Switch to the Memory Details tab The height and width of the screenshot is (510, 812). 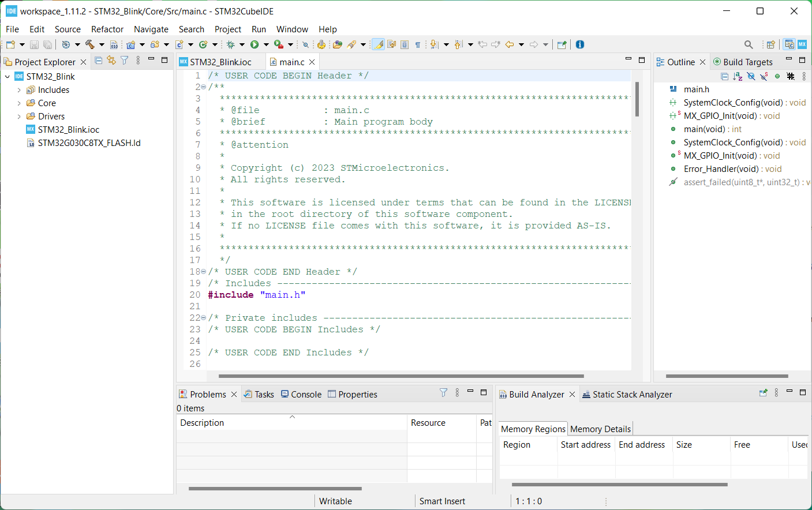coord(600,429)
